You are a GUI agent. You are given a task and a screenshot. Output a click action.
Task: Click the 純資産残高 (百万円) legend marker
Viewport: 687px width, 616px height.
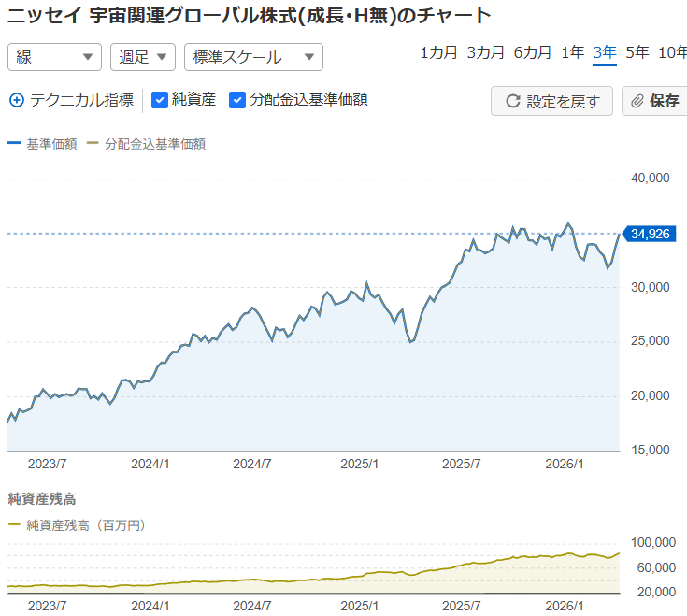pyautogui.click(x=13, y=525)
